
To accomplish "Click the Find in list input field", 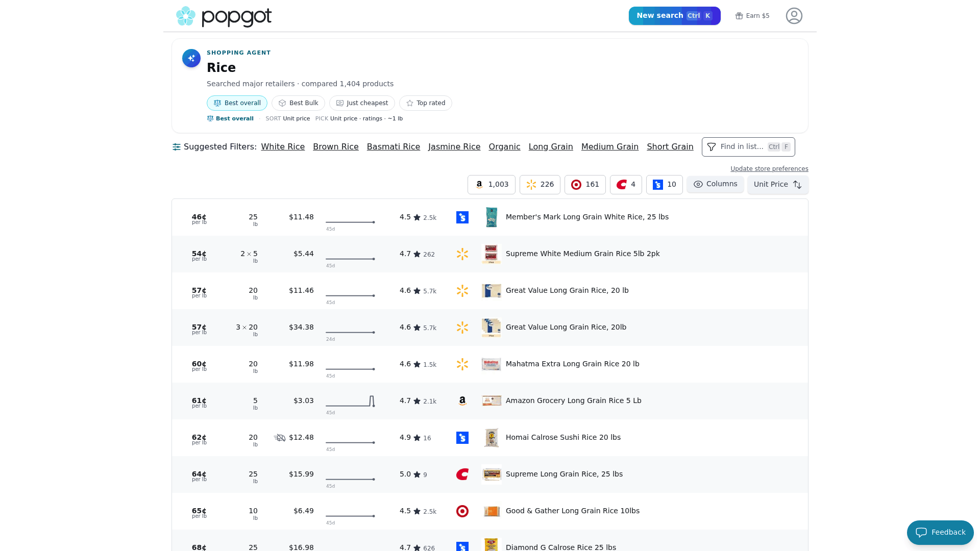I will (x=748, y=147).
